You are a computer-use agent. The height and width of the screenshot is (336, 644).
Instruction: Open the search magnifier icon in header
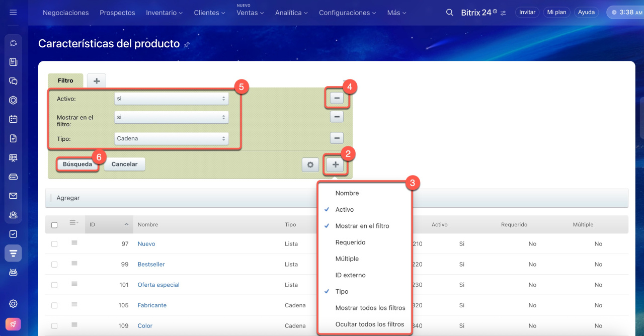click(449, 13)
